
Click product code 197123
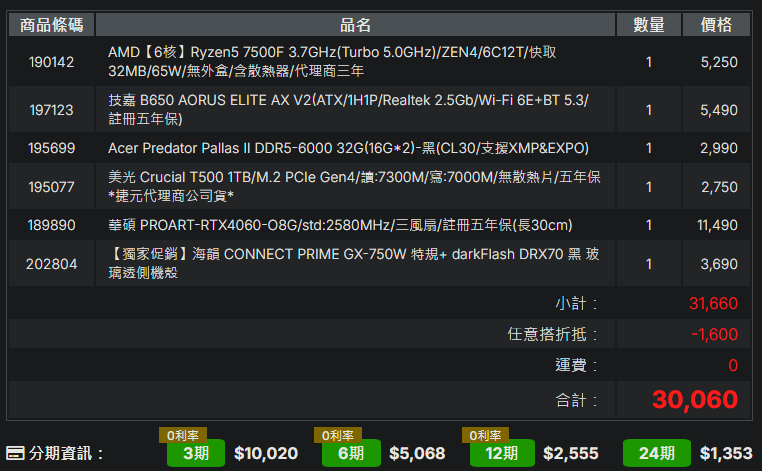52,110
